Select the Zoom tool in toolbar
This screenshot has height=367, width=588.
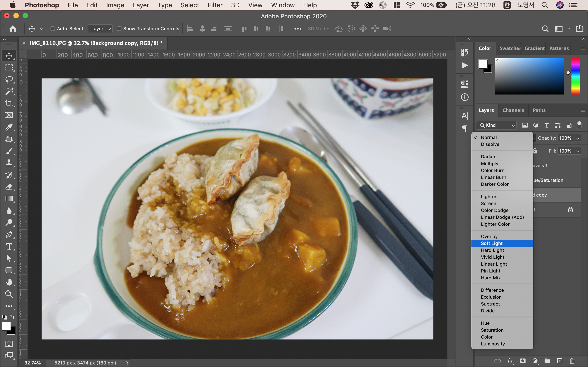click(x=9, y=294)
